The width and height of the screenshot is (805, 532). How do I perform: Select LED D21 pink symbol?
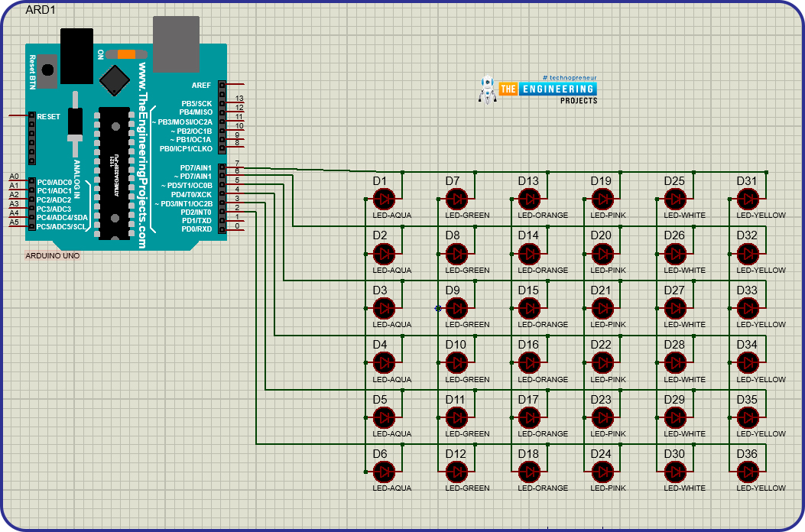(602, 308)
